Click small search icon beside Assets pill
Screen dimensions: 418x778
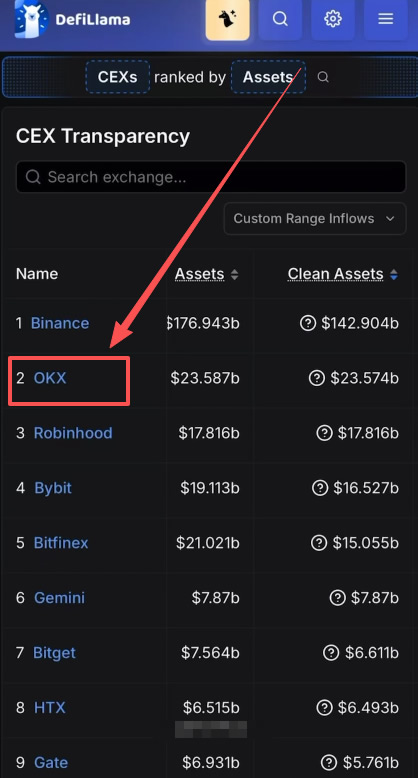(x=323, y=77)
